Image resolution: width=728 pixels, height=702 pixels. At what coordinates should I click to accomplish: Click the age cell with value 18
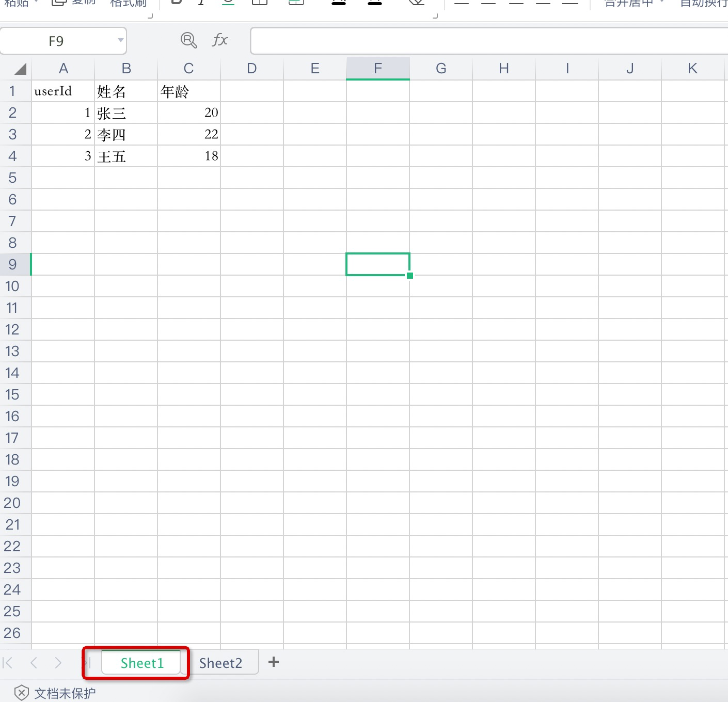(189, 156)
